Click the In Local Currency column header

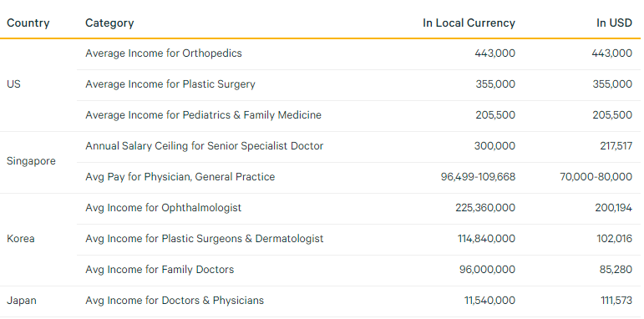[x=469, y=23]
